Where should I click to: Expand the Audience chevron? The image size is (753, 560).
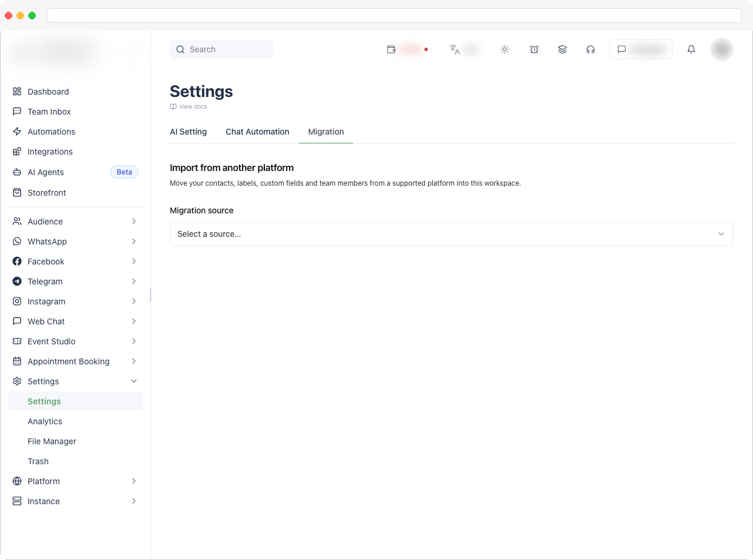tap(134, 222)
